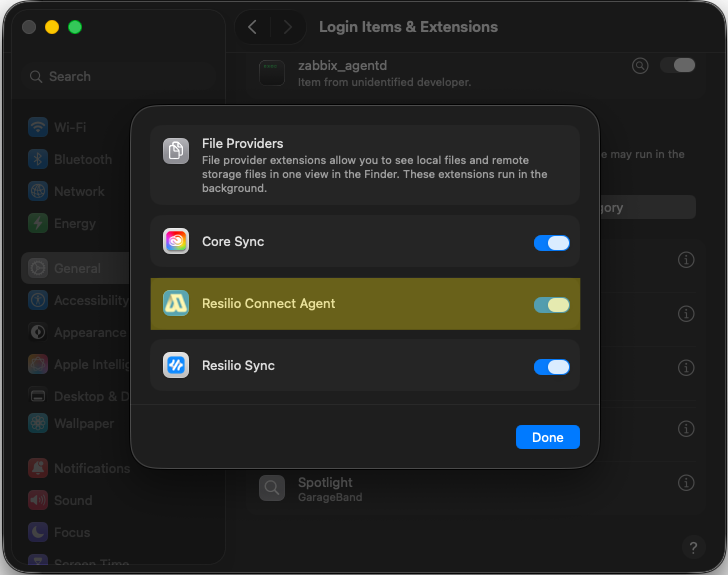Click the Resilio Connect Agent app icon

tap(176, 303)
